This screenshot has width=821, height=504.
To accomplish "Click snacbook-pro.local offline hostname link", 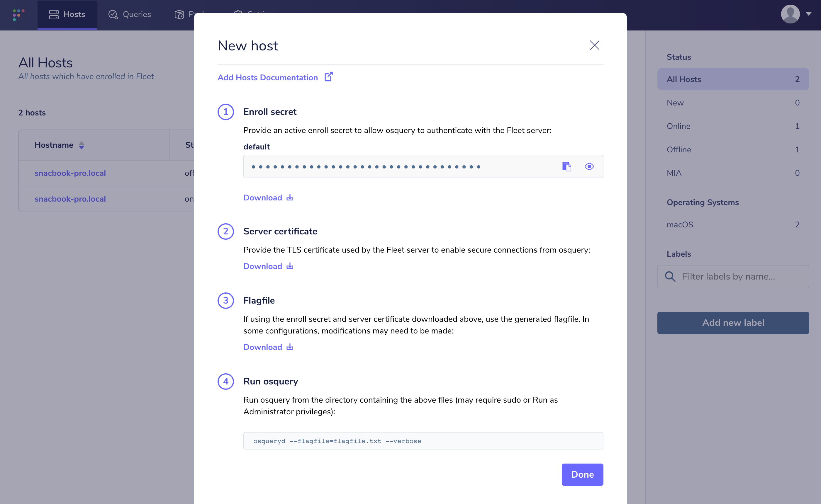I will (x=70, y=173).
